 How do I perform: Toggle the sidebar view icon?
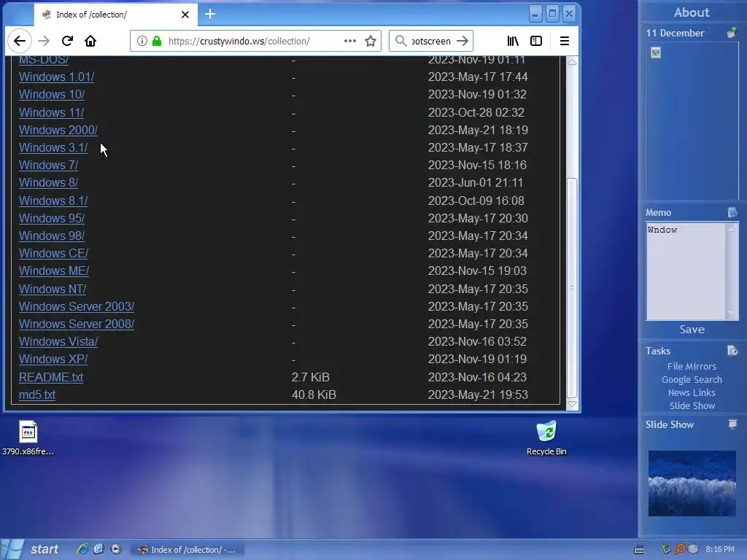coord(536,41)
